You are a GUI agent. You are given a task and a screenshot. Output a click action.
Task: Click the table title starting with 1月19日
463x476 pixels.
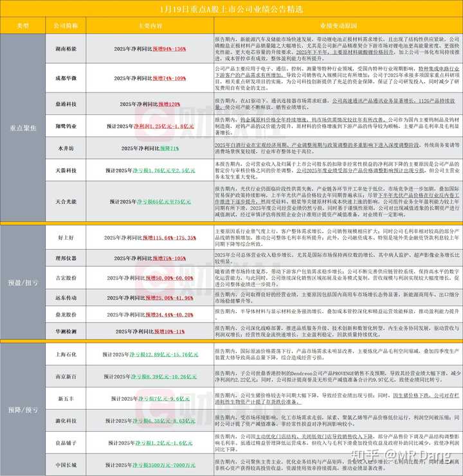tap(230, 10)
